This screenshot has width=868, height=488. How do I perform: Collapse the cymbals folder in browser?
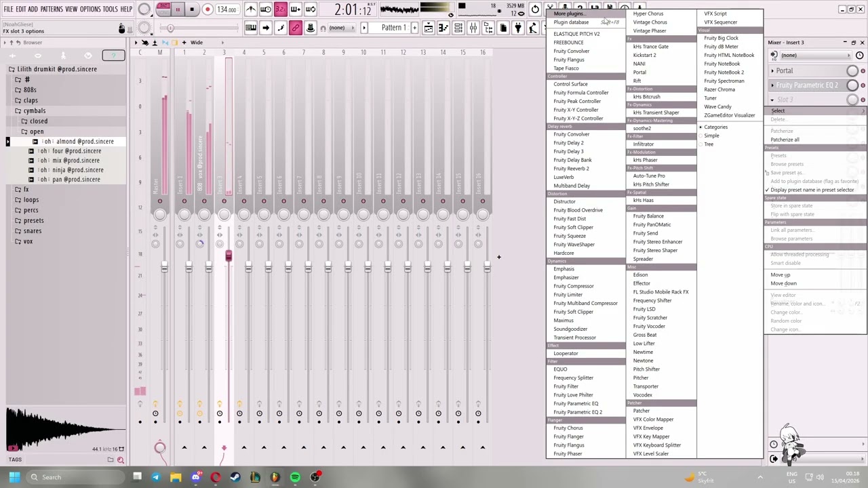click(35, 111)
